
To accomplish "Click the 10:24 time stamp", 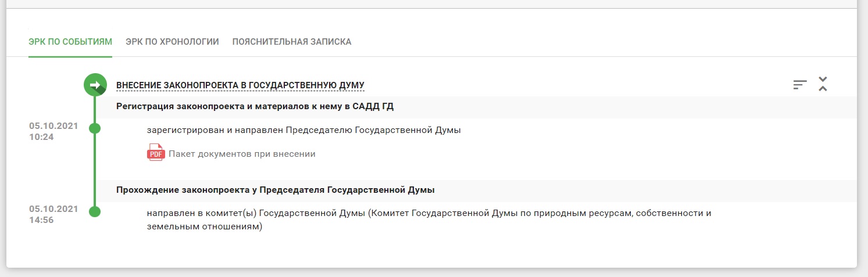I will [41, 137].
